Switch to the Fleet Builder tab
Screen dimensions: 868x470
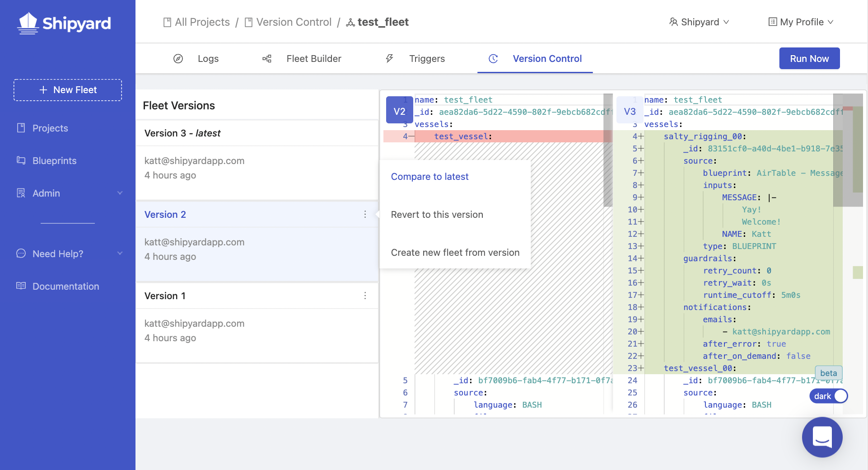[302, 58]
